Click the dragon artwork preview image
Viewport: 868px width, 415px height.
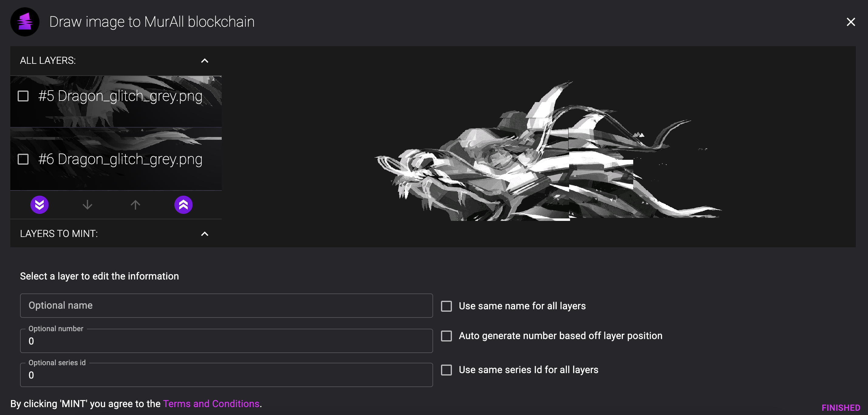pyautogui.click(x=548, y=151)
